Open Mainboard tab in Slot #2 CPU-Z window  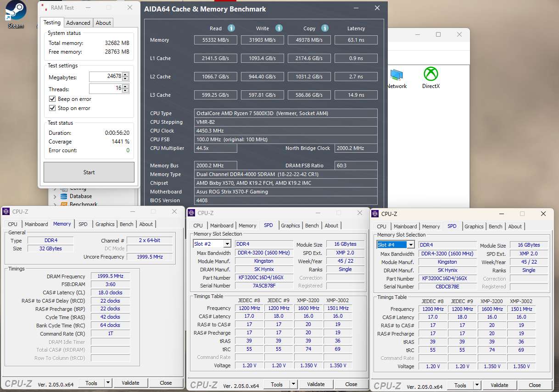tap(222, 226)
